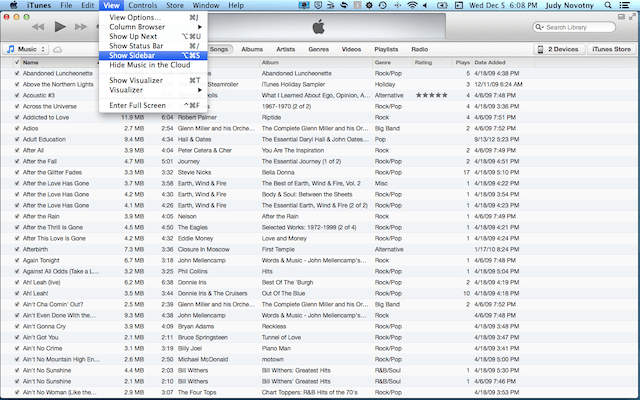640x400 pixels.
Task: Toggle the checkbox next to Afterbirth
Action: pos(17,249)
